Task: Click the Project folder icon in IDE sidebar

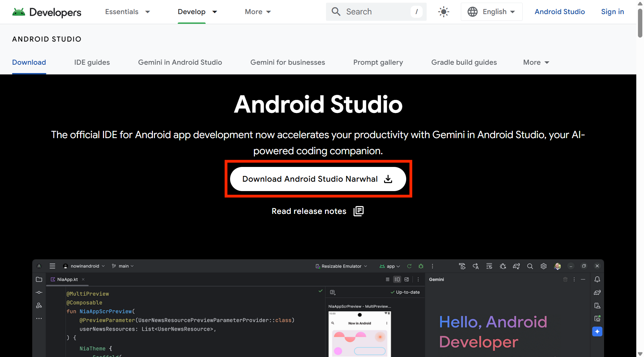Action: pyautogui.click(x=39, y=279)
